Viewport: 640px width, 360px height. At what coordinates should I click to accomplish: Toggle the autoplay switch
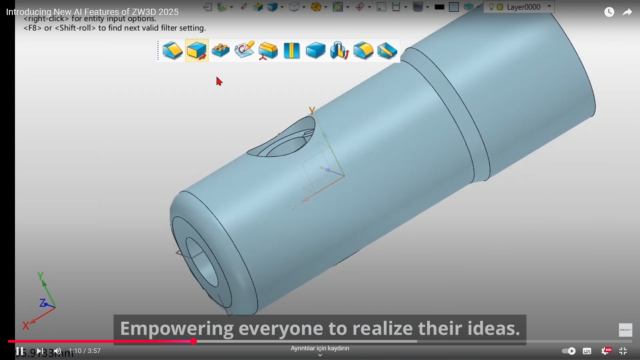pos(569,351)
